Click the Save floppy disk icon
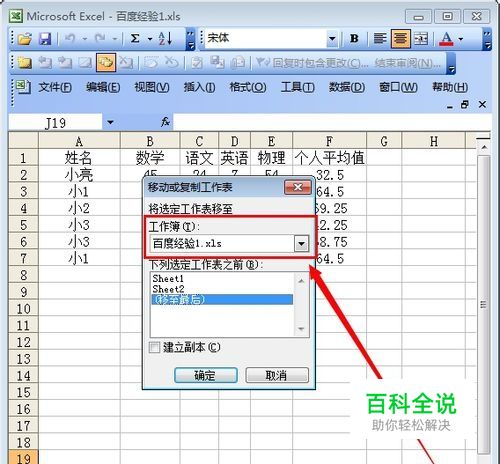 (x=45, y=39)
